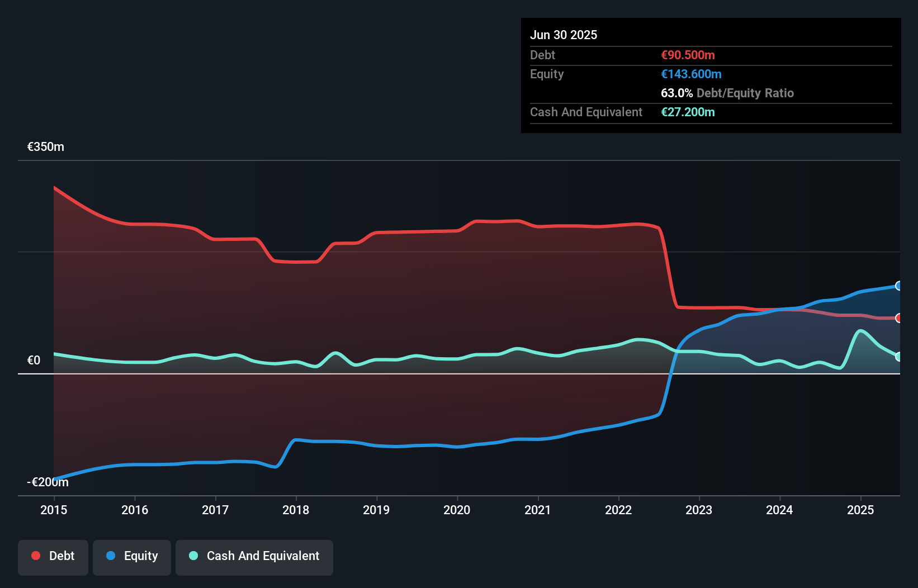Toggle the Equity series visibility
918x588 pixels.
click(131, 556)
